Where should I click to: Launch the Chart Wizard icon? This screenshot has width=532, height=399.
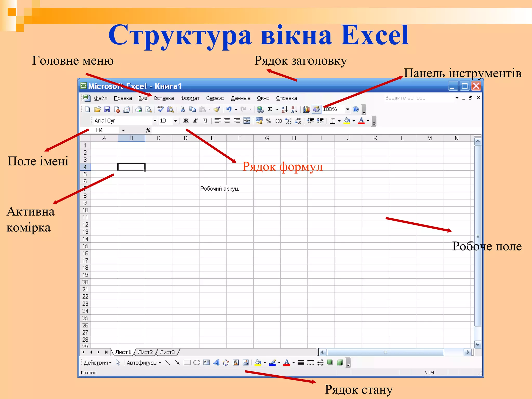click(307, 109)
